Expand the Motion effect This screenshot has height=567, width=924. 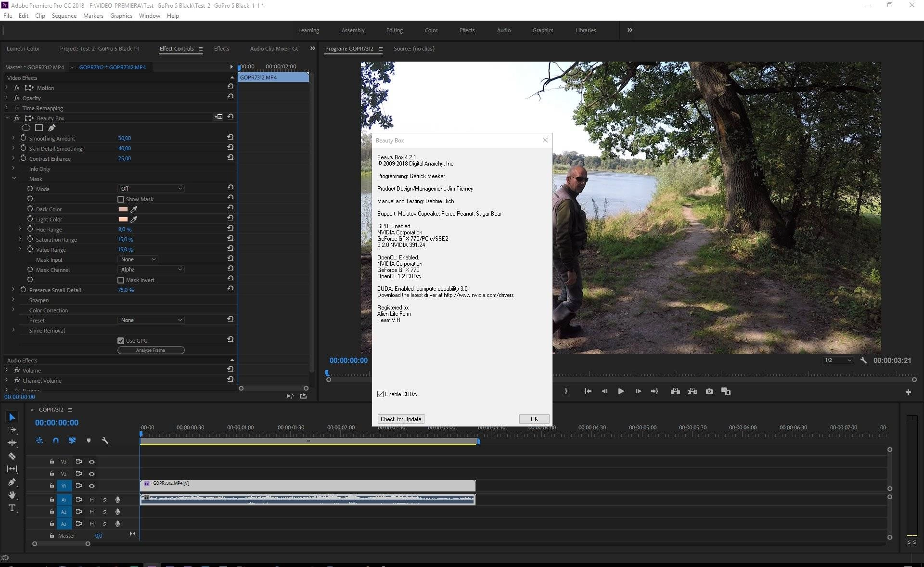(7, 88)
